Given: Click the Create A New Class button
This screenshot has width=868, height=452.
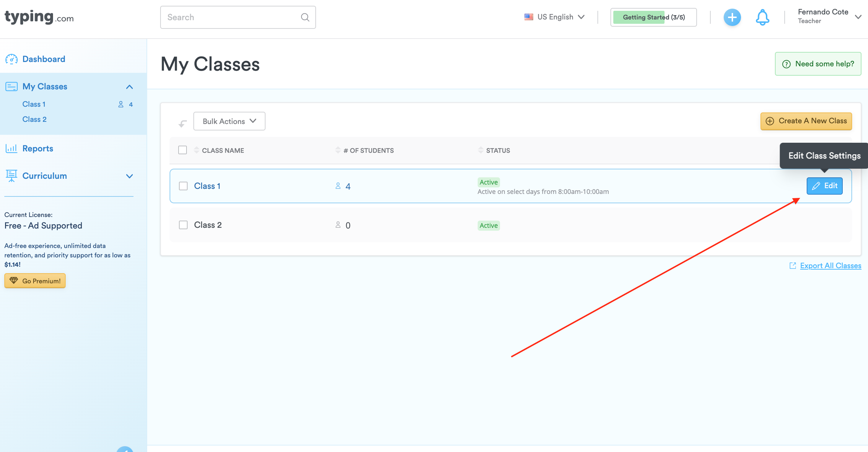Looking at the screenshot, I should click(806, 121).
